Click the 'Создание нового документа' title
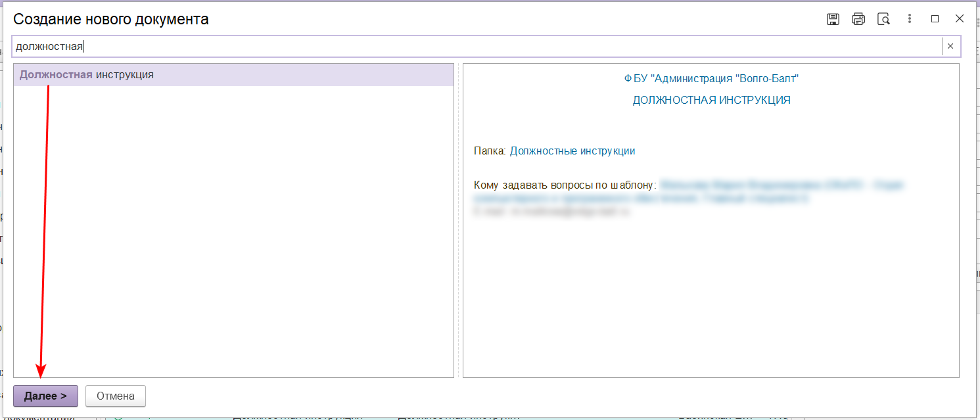The image size is (980, 420). tap(111, 19)
